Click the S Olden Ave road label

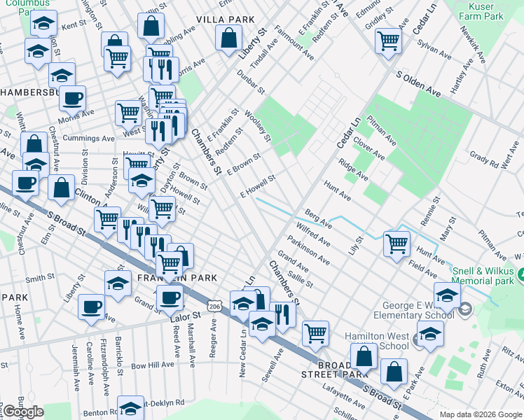(418, 84)
